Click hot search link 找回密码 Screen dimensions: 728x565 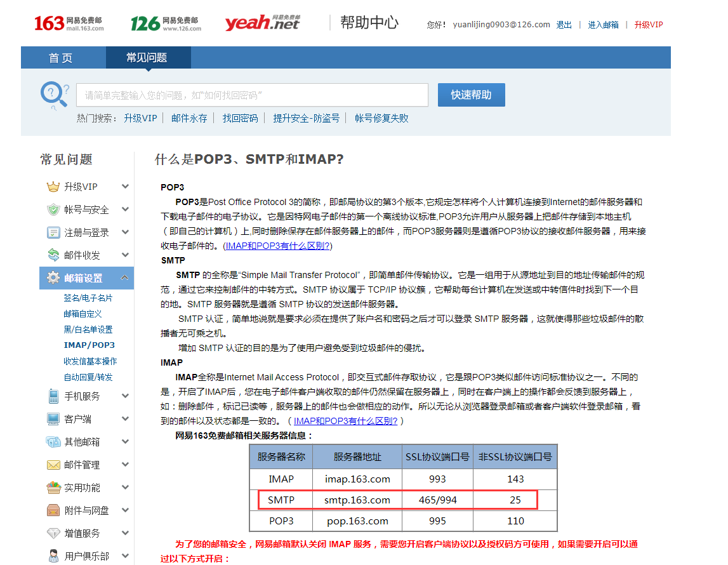(x=240, y=118)
